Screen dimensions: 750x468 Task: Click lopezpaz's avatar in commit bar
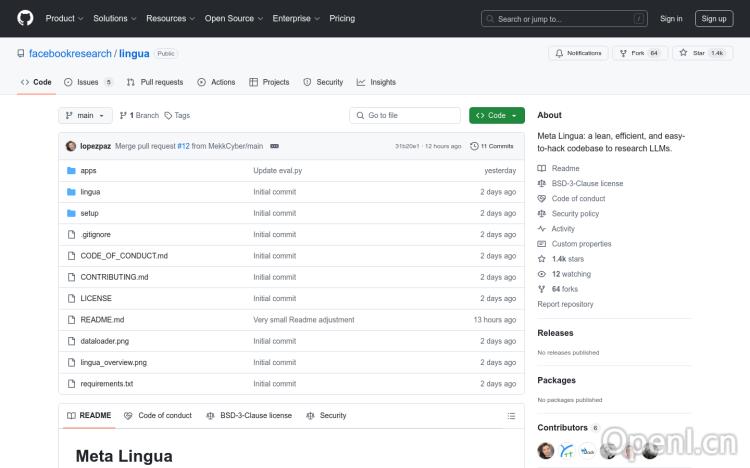pyautogui.click(x=71, y=146)
